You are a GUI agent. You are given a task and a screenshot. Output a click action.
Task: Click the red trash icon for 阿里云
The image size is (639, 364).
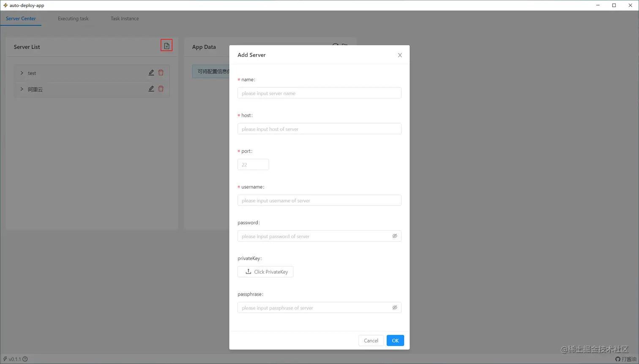[x=161, y=89]
